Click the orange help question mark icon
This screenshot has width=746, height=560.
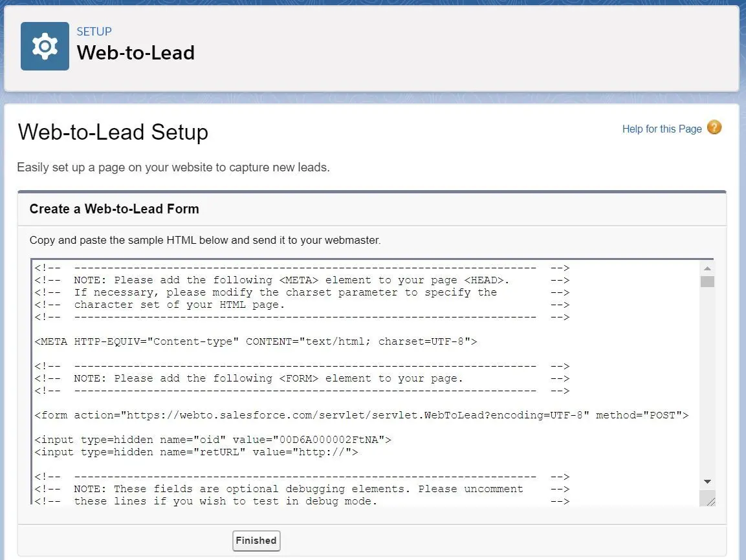(x=714, y=127)
